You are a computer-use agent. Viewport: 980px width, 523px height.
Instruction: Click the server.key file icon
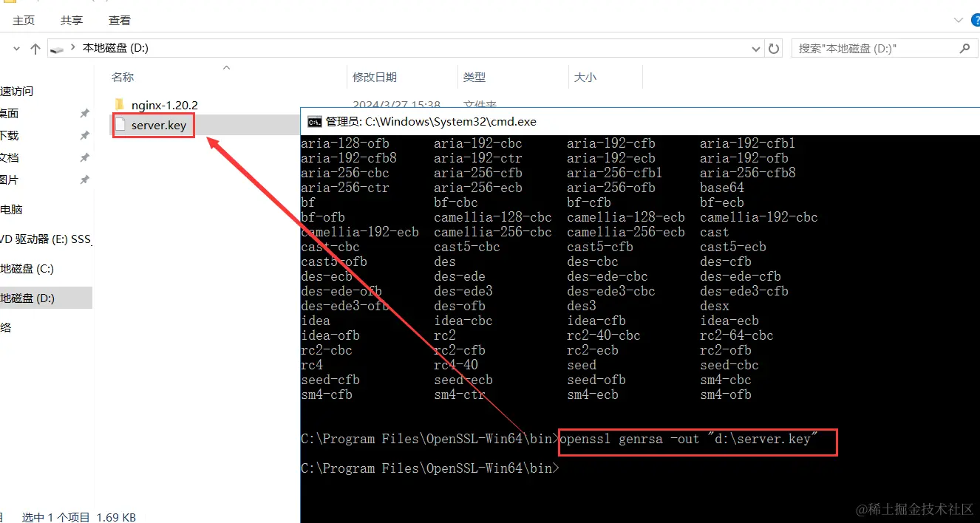pyautogui.click(x=120, y=125)
